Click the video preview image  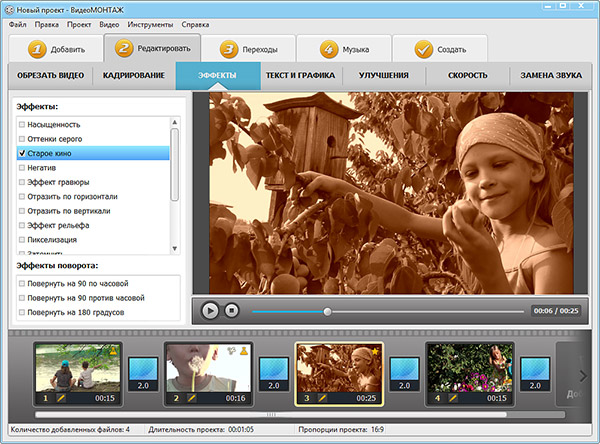point(391,193)
